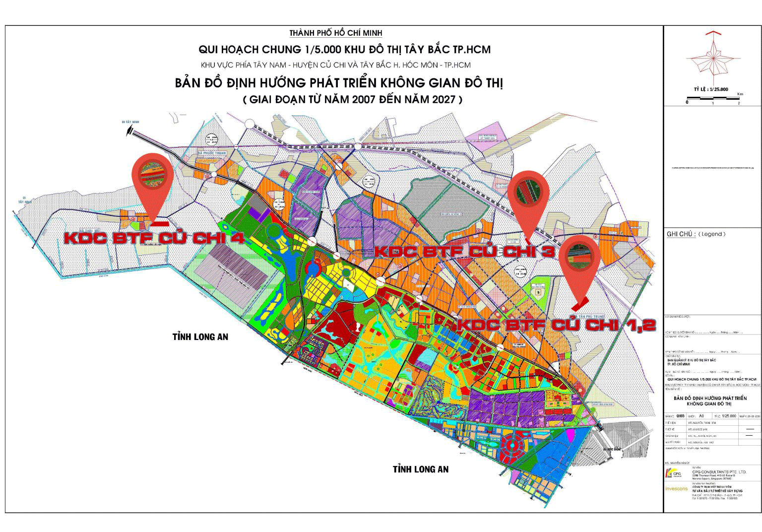Click the western 'TỈNH LONG AN' label
The image size is (762, 532).
200,337
